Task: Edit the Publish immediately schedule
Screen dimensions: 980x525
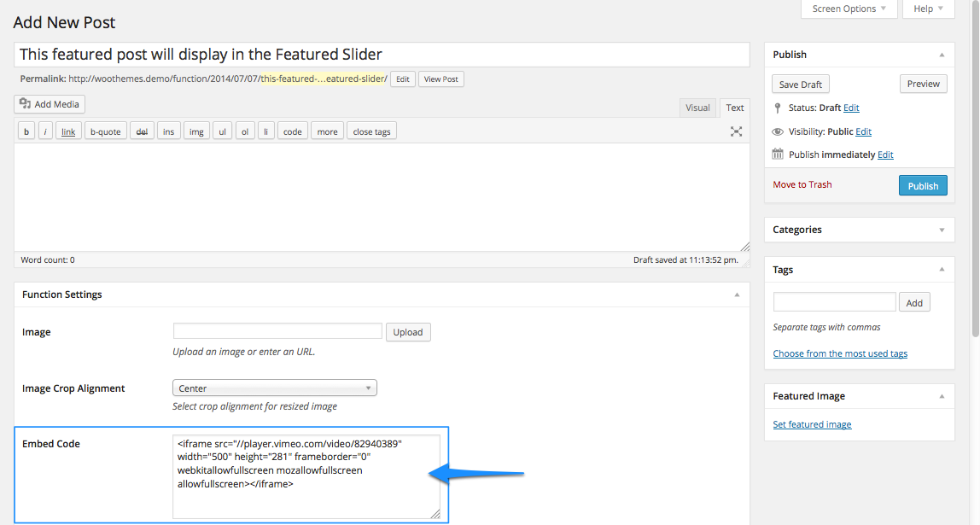Action: pos(885,155)
